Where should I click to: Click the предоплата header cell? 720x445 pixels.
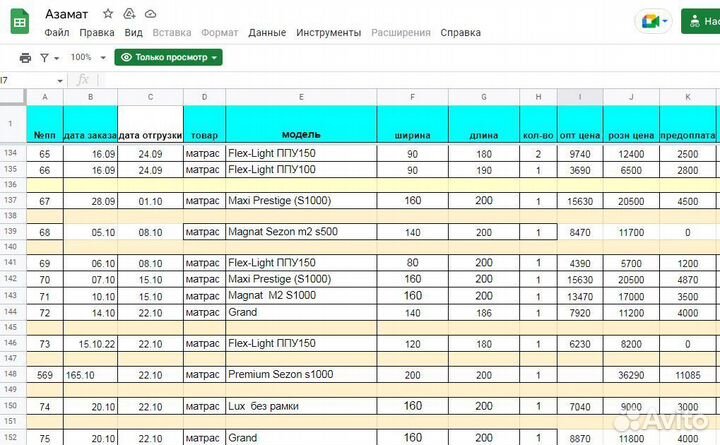tap(688, 124)
